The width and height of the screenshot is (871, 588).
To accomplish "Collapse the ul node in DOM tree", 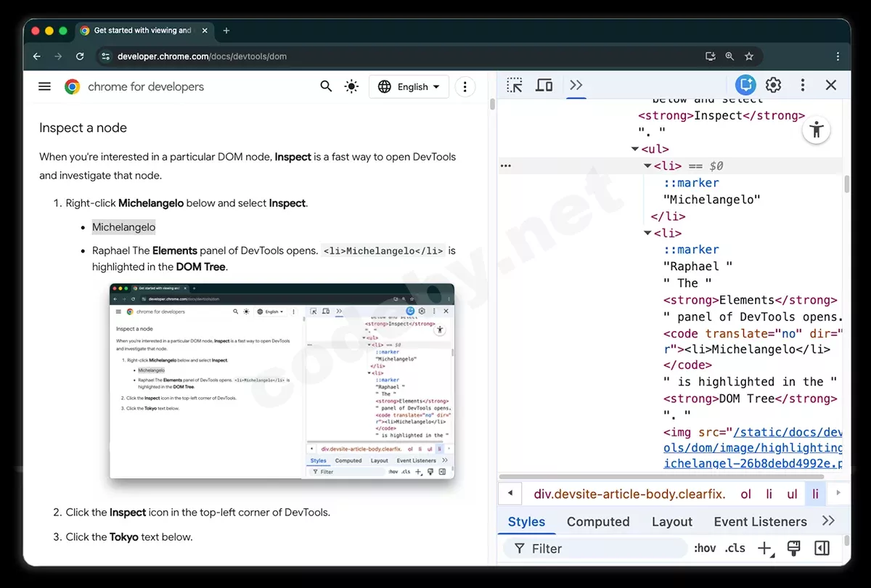I will pos(635,149).
